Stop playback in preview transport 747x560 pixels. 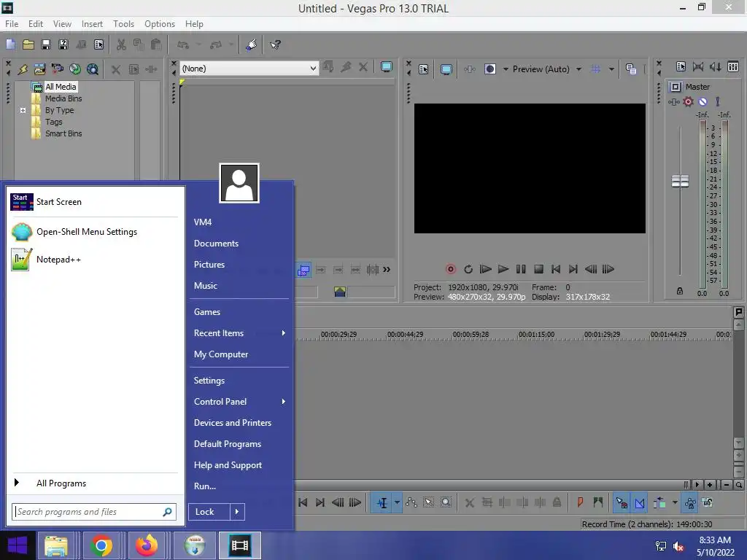[x=538, y=269]
